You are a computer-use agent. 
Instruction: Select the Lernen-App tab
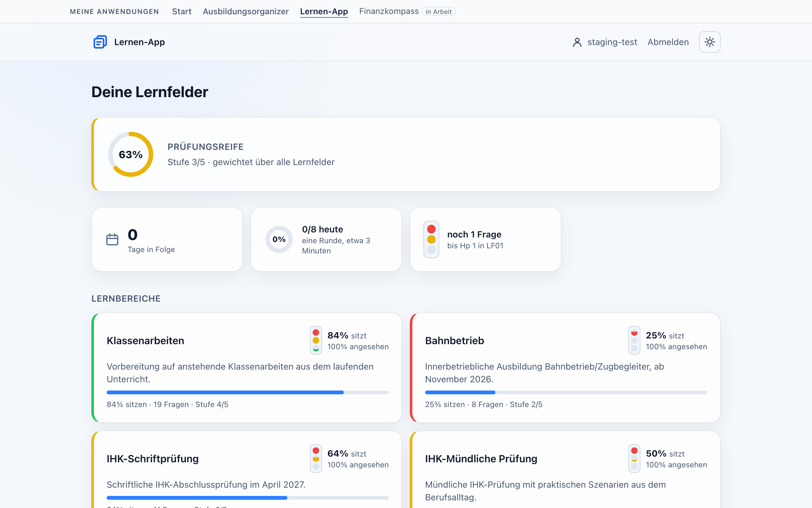click(324, 11)
